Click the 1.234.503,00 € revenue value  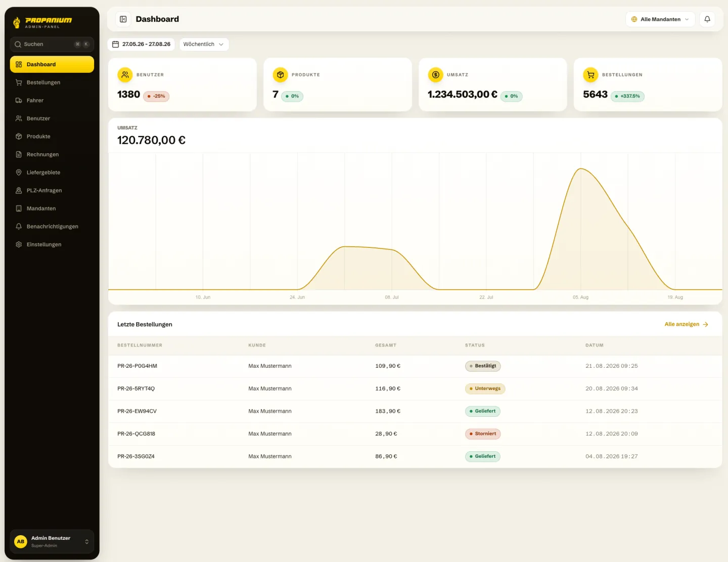point(462,95)
